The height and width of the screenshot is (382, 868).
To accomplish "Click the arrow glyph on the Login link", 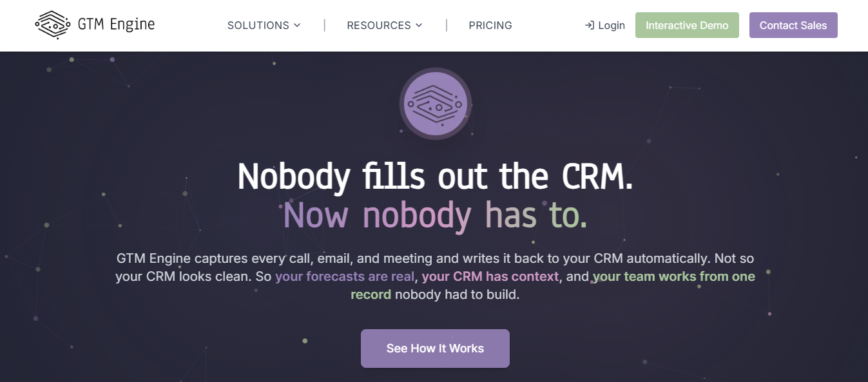I will [x=589, y=25].
